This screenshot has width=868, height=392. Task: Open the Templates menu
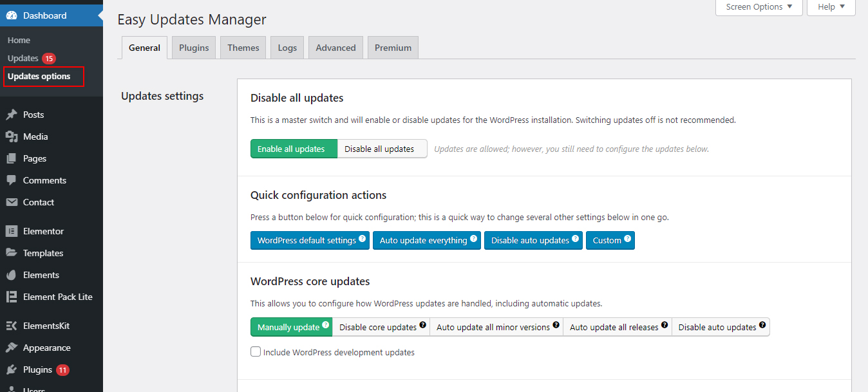coord(52,253)
